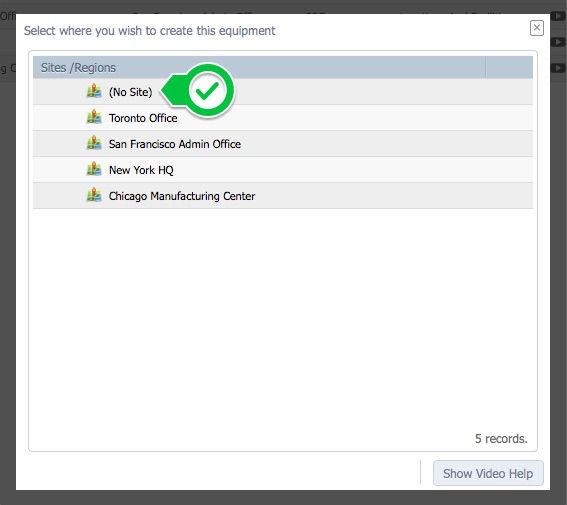
Task: Click the 5 records count label
Action: pyautogui.click(x=501, y=438)
